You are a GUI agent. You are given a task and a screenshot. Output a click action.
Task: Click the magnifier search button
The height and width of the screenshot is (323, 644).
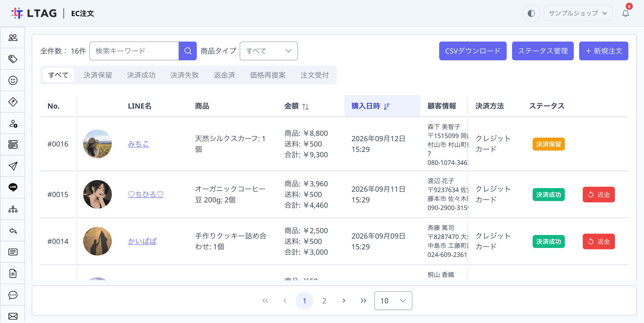(x=188, y=51)
